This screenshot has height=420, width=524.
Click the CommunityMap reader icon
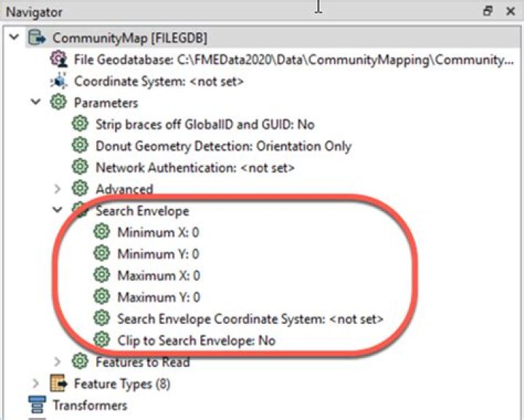[x=37, y=38]
